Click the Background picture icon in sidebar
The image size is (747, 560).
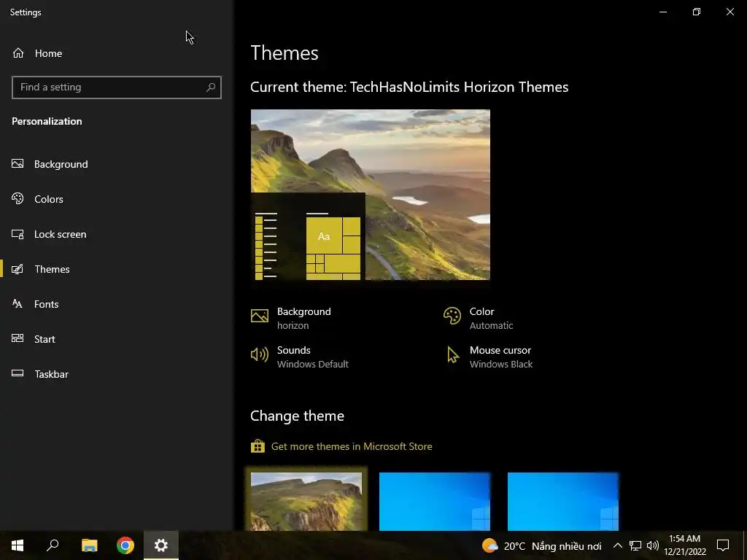18,164
